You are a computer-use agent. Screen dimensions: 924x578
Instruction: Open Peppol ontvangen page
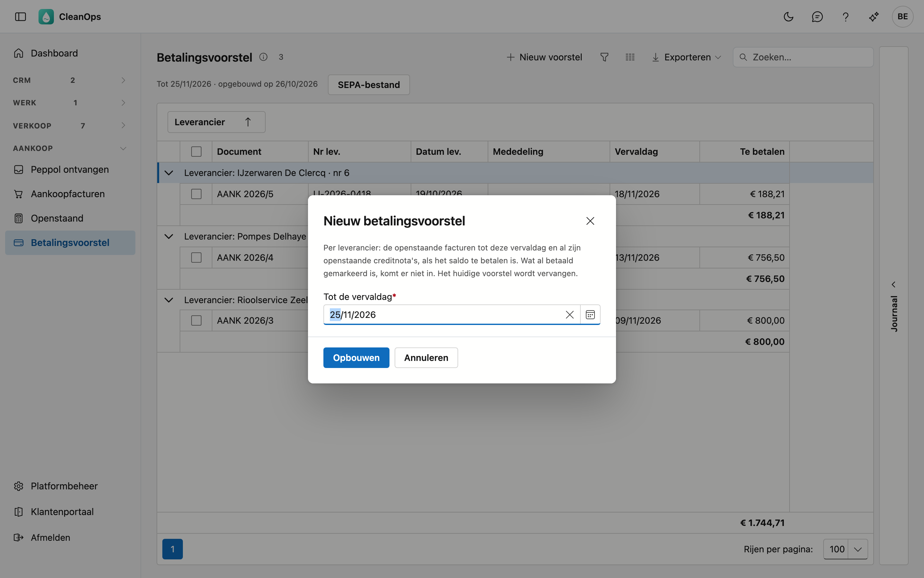pyautogui.click(x=70, y=169)
